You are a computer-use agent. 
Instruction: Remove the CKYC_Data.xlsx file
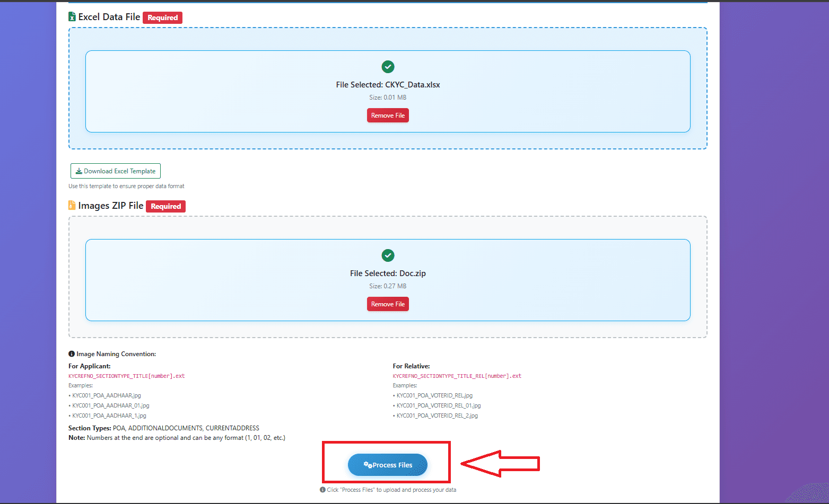click(x=388, y=116)
